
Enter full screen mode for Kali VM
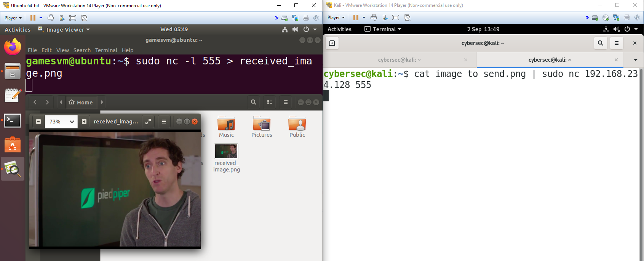pyautogui.click(x=396, y=18)
